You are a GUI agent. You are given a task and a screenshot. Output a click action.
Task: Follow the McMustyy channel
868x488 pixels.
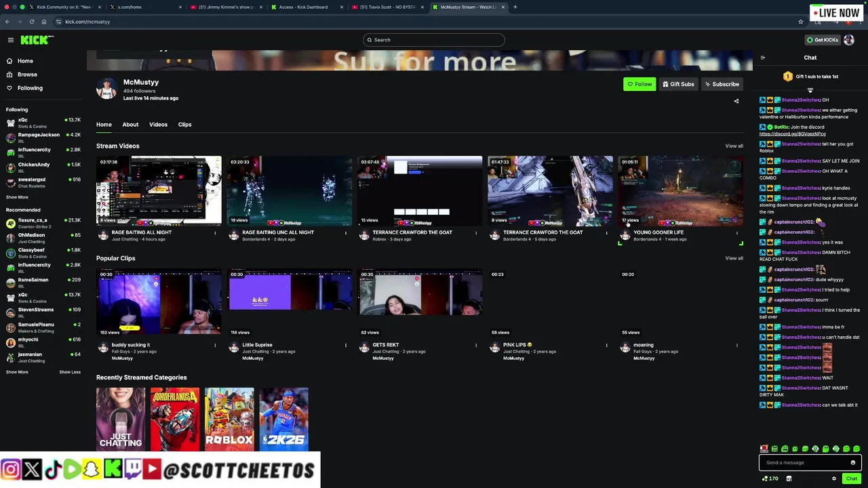pyautogui.click(x=639, y=84)
